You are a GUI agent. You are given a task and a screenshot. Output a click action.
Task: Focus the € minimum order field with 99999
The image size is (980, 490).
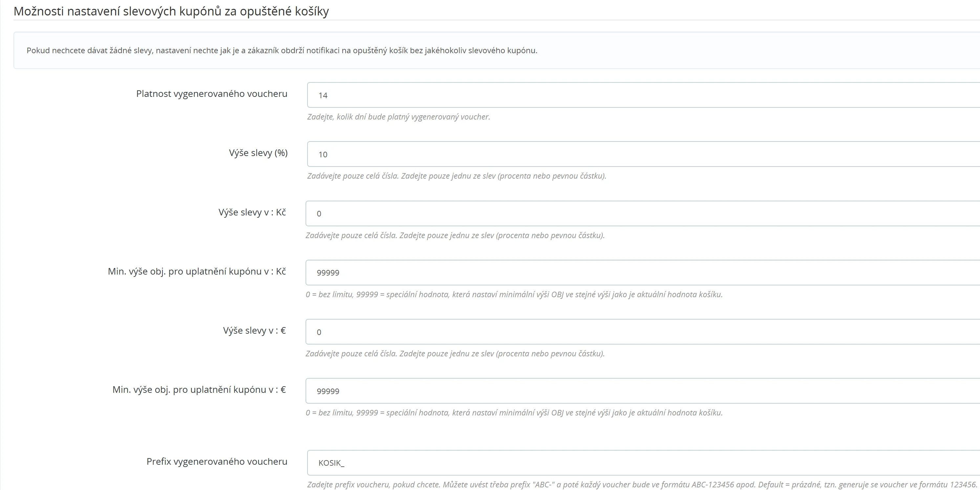[x=642, y=391]
